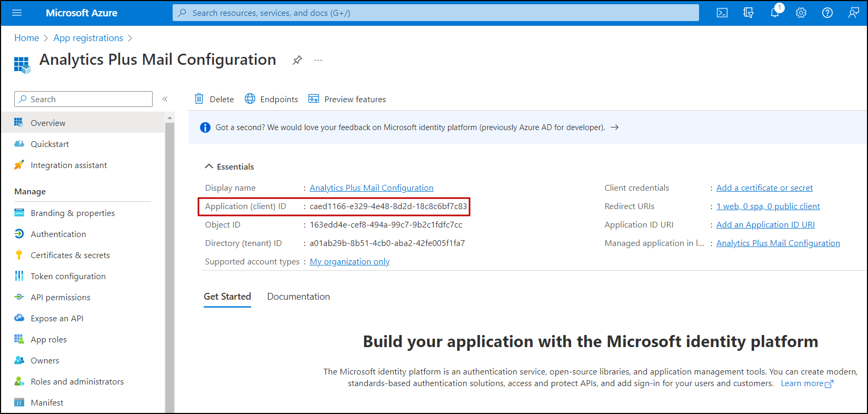Open Certificates & secrets in sidebar

(70, 255)
